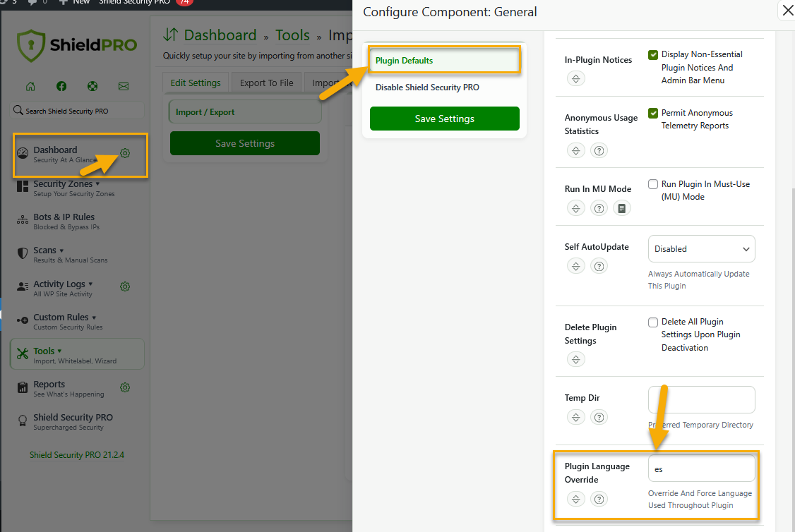
Task: Switch to the Export To File tab
Action: [x=266, y=83]
